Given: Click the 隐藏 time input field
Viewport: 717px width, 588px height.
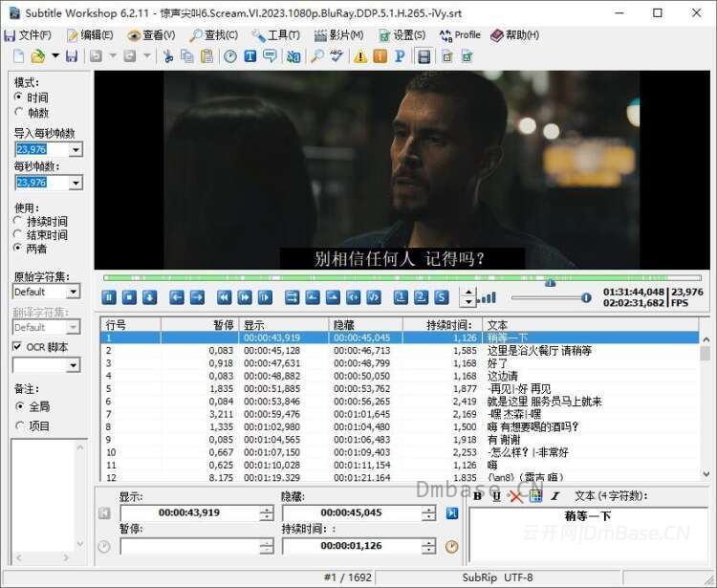Looking at the screenshot, I should 351,513.
